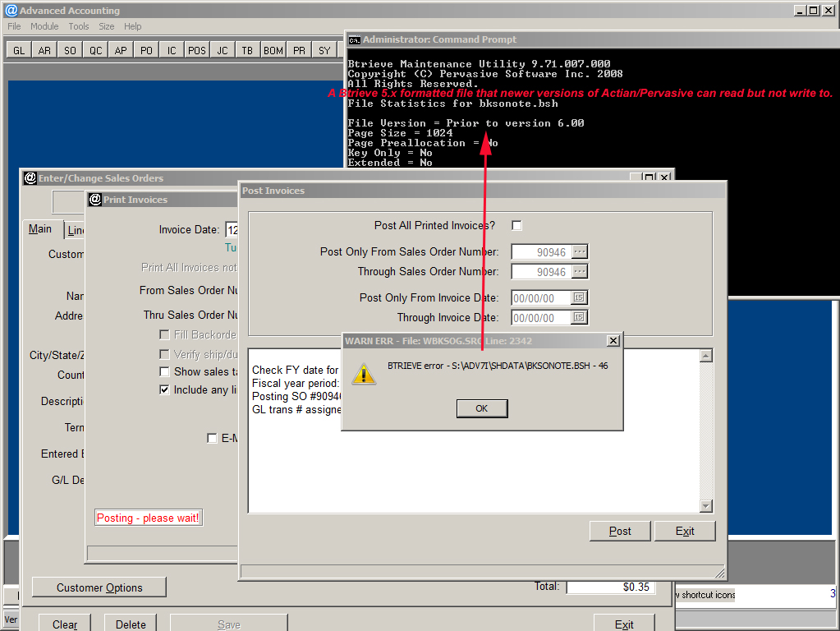Open the BOM bill of materials module
Viewport: 840px width, 631px height.
pyautogui.click(x=273, y=49)
